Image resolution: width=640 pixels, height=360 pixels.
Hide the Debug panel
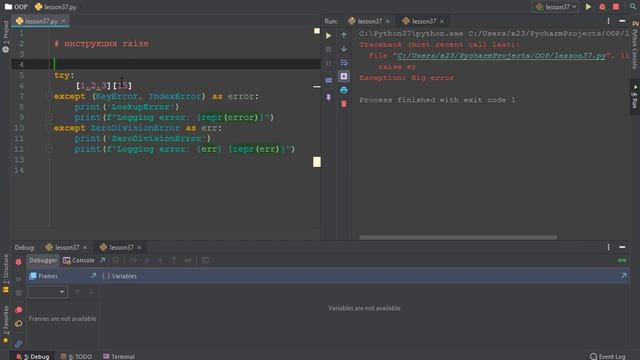tap(622, 247)
